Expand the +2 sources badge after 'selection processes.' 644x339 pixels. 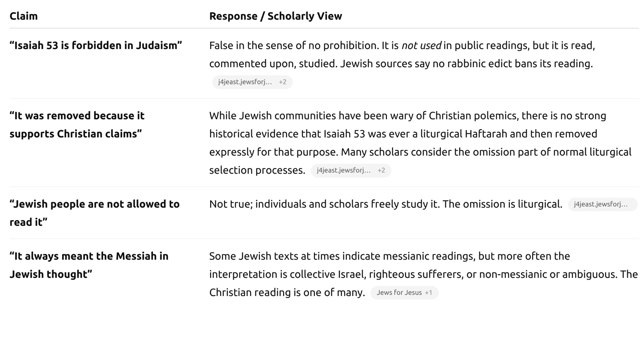[381, 170]
